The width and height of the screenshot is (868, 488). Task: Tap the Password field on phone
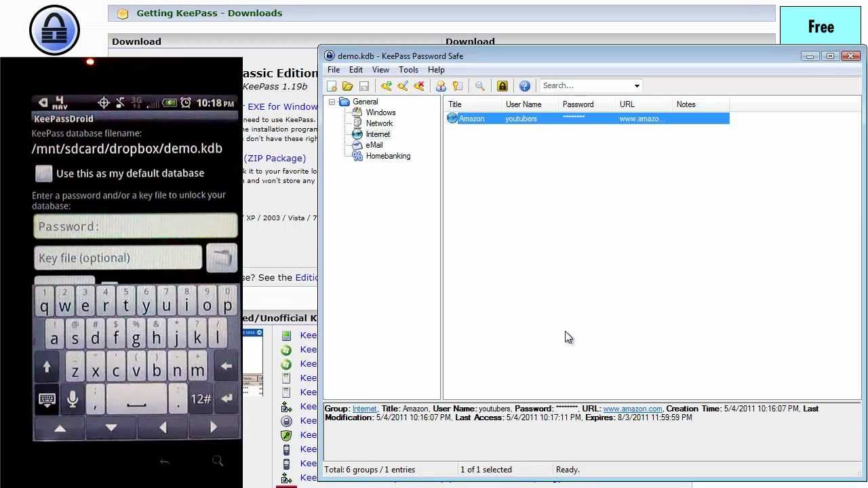pyautogui.click(x=136, y=226)
